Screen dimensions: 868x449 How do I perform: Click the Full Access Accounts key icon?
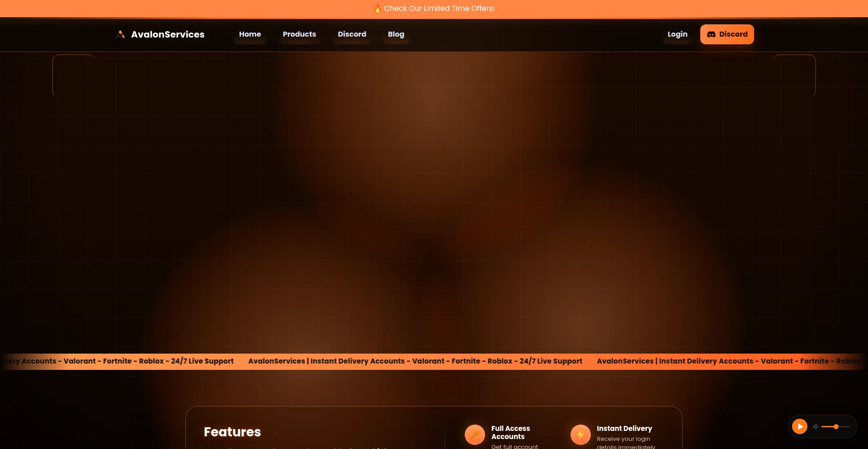click(x=475, y=435)
